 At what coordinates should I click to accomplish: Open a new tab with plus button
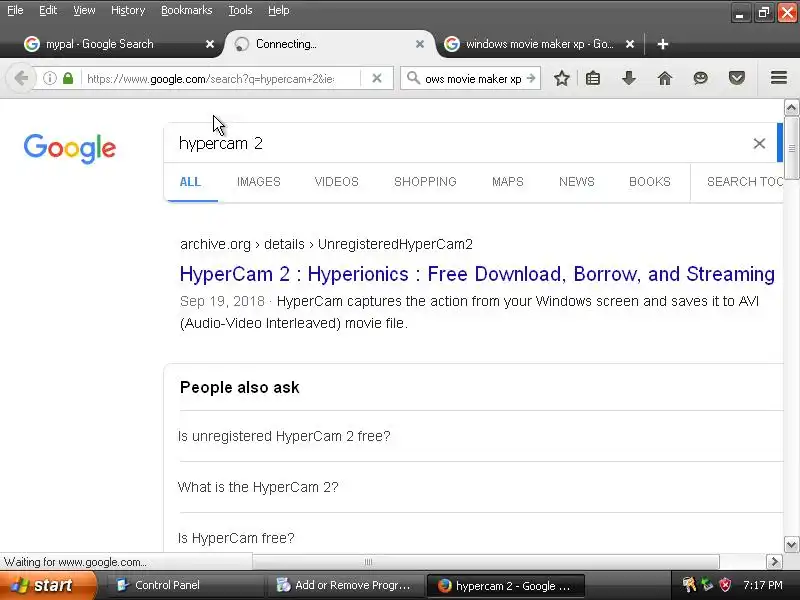coord(662,44)
